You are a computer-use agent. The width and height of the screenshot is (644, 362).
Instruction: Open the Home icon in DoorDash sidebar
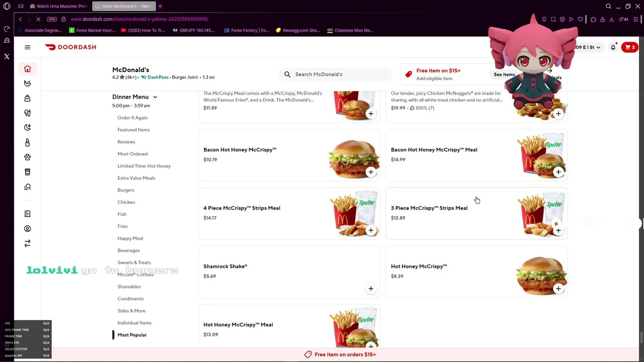tap(28, 69)
